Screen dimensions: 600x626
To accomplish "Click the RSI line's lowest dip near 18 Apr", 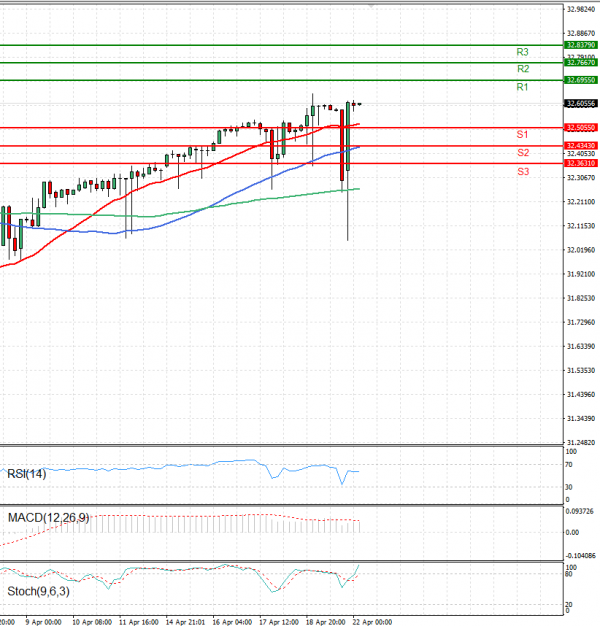I will [342, 483].
